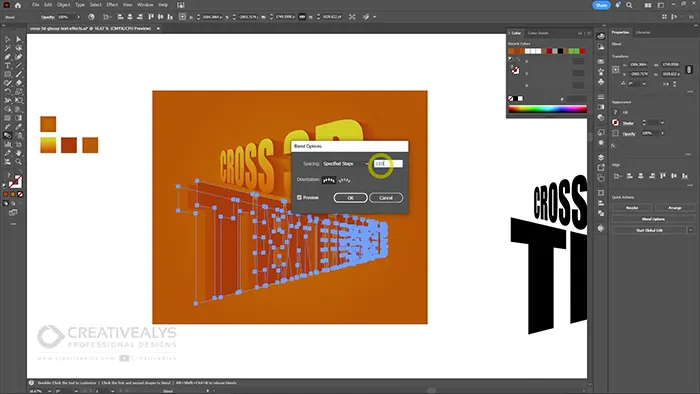
Task: Switch to the Libraries tab
Action: pyautogui.click(x=643, y=33)
